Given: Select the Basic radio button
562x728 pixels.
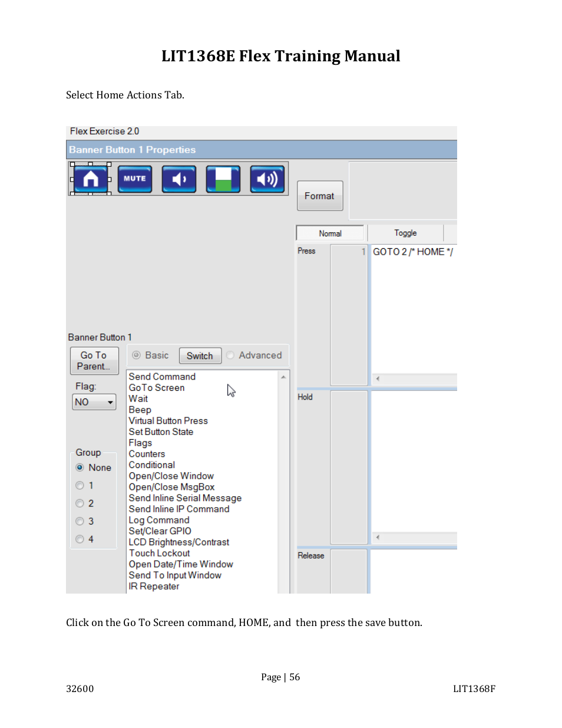Looking at the screenshot, I should pyautogui.click(x=136, y=355).
